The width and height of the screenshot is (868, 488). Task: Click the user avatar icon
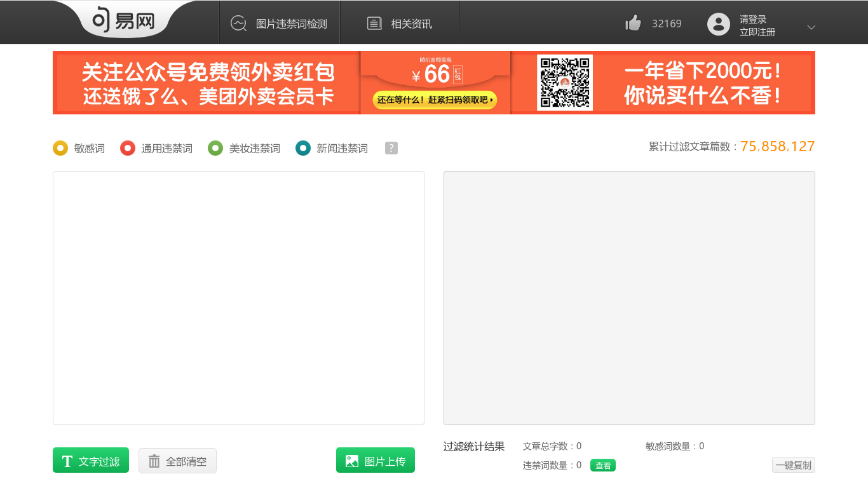click(x=719, y=24)
